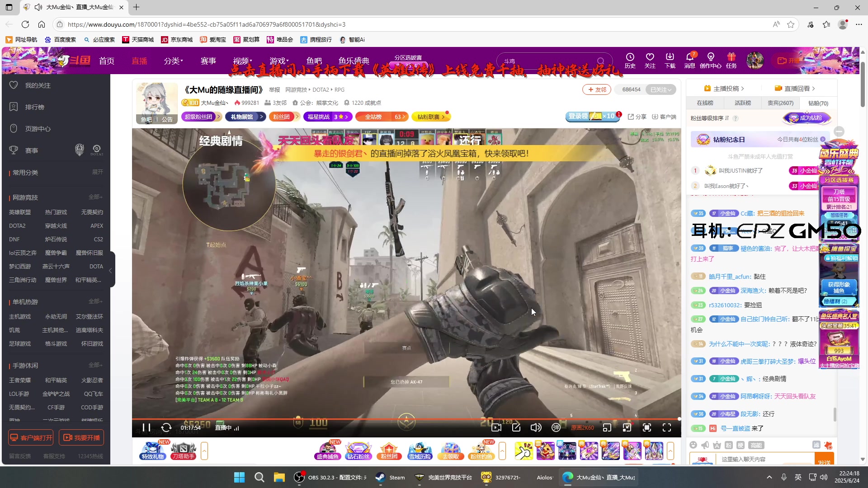Pause the live stream video
Viewport: 868px width, 488px height.
point(146,427)
